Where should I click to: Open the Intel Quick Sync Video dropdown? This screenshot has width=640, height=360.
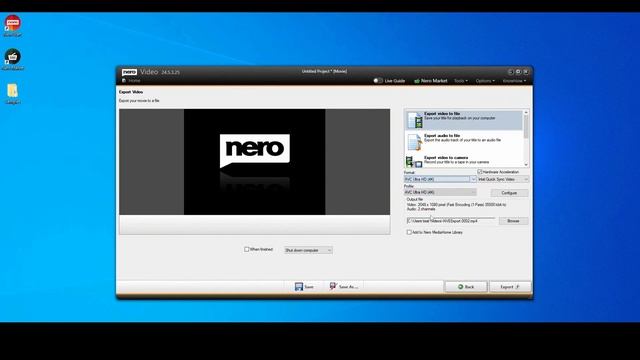click(503, 179)
